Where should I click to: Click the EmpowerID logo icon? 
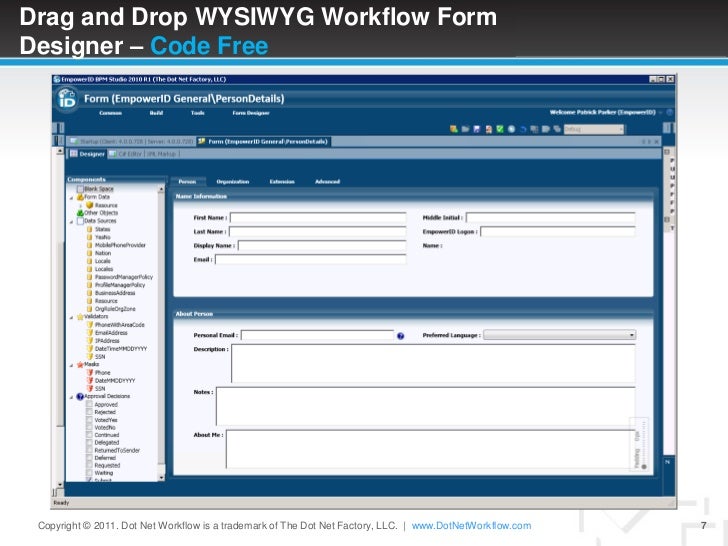[x=66, y=98]
